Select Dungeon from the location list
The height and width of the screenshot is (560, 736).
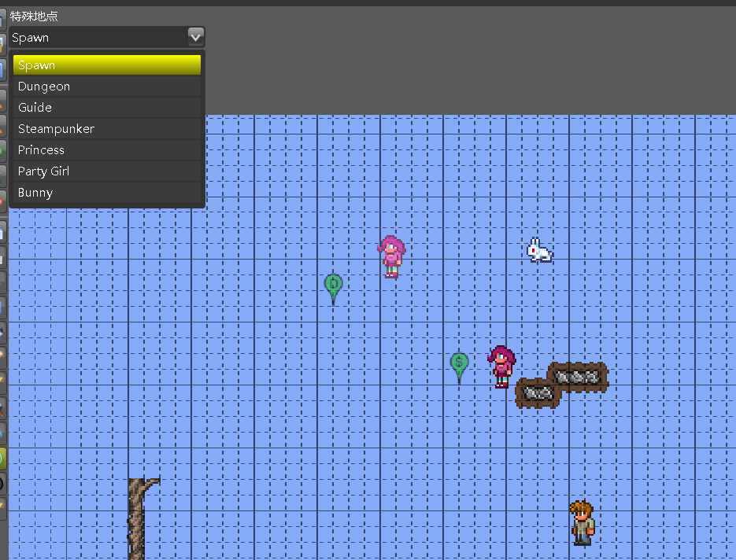pos(106,87)
